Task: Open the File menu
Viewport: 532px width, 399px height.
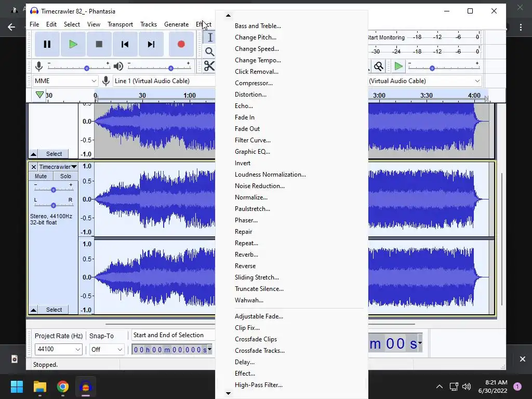Action: click(34, 24)
